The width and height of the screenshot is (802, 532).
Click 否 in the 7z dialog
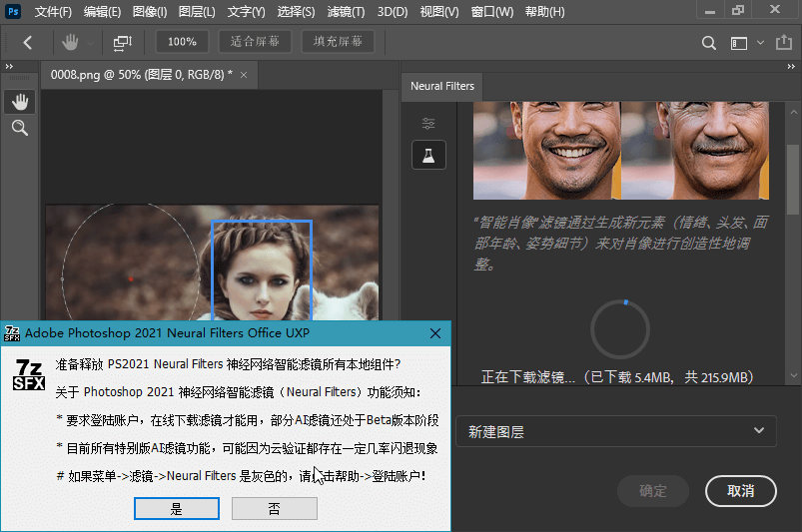[x=274, y=509]
